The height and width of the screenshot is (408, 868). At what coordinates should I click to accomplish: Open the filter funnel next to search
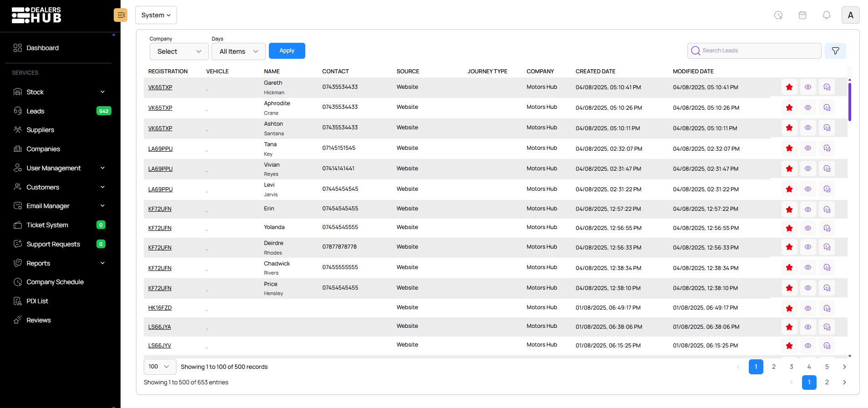coord(835,51)
